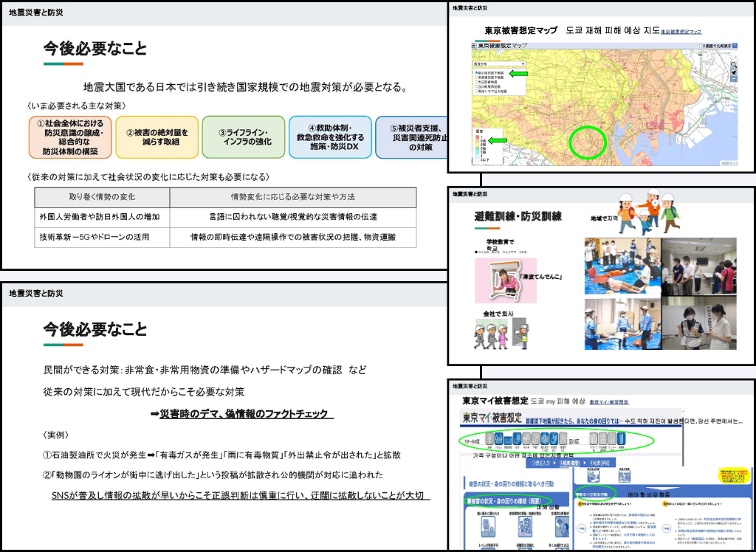Open the ward selection dropdown box
The height and width of the screenshot is (552, 756).
[578, 441]
